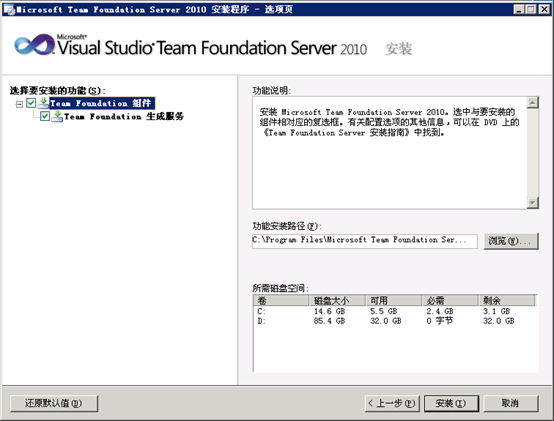Click the description box's down scroll arrow
Viewport: 554px width, 421px height.
point(532,203)
